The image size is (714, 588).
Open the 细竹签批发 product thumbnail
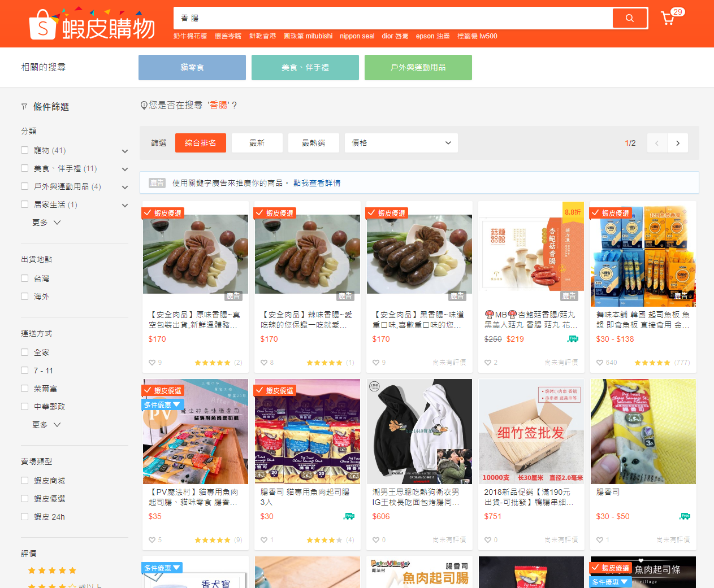coord(531,432)
